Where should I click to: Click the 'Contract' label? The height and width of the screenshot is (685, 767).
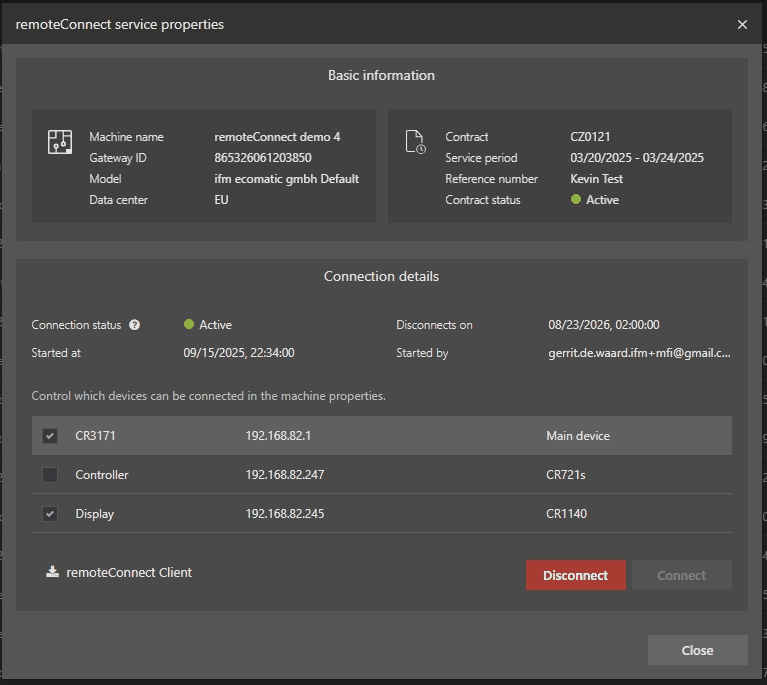[467, 137]
